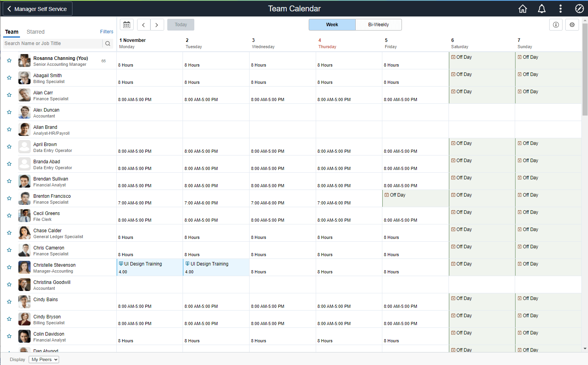Open the calendar date picker
588x365 pixels.
(x=127, y=24)
